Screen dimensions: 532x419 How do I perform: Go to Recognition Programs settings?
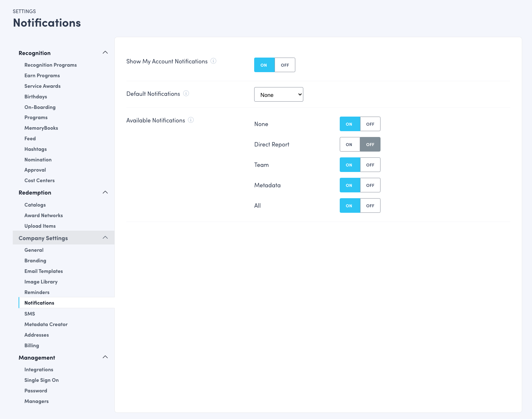coord(50,65)
